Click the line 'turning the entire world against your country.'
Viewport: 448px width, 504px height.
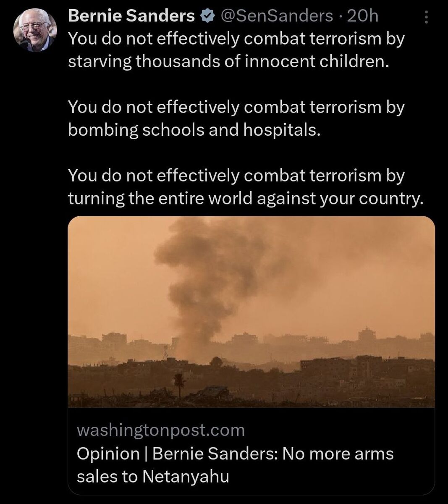(x=246, y=198)
